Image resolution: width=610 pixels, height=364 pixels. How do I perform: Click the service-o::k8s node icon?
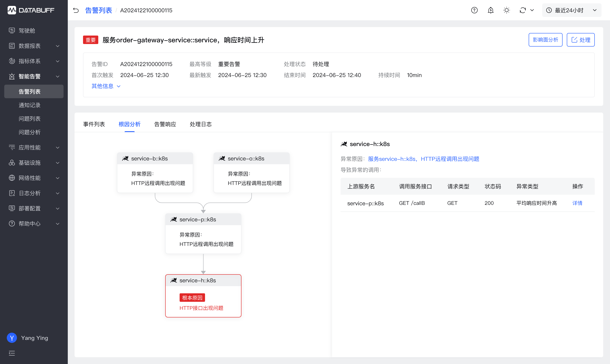point(222,159)
